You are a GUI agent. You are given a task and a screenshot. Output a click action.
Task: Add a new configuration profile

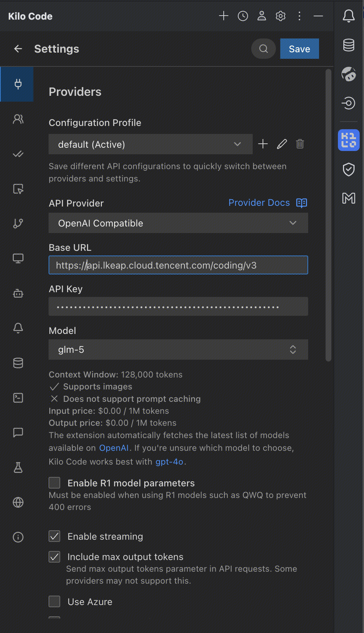263,144
